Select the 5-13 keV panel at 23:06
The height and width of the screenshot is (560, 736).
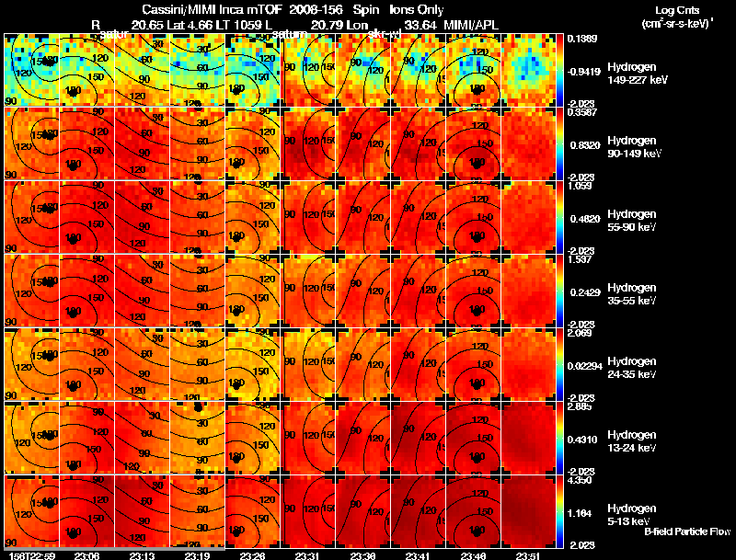click(86, 511)
